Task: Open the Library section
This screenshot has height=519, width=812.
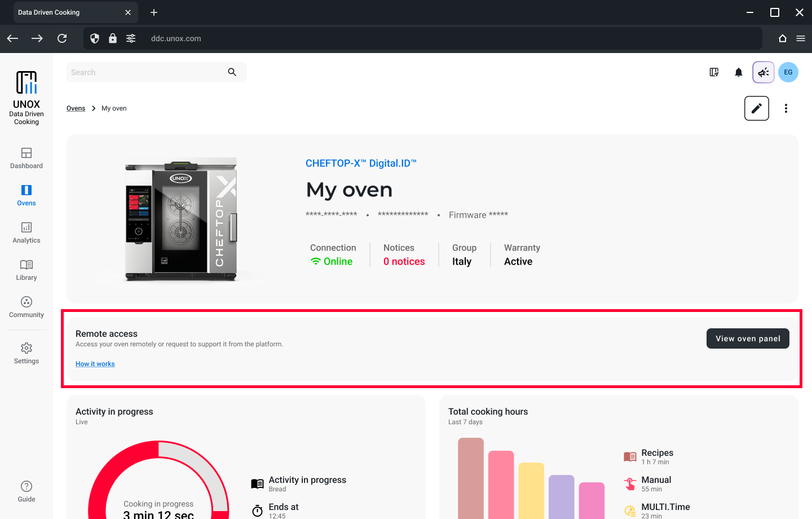Action: coord(27,270)
